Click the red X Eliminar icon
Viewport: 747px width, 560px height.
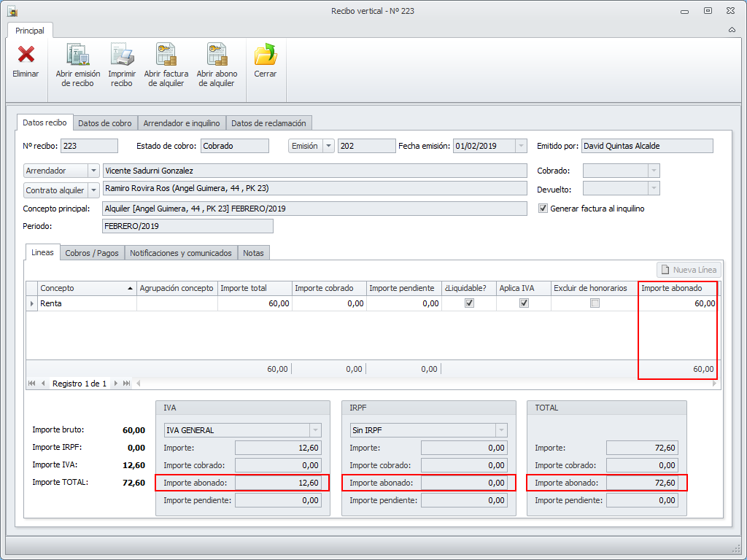pos(26,55)
